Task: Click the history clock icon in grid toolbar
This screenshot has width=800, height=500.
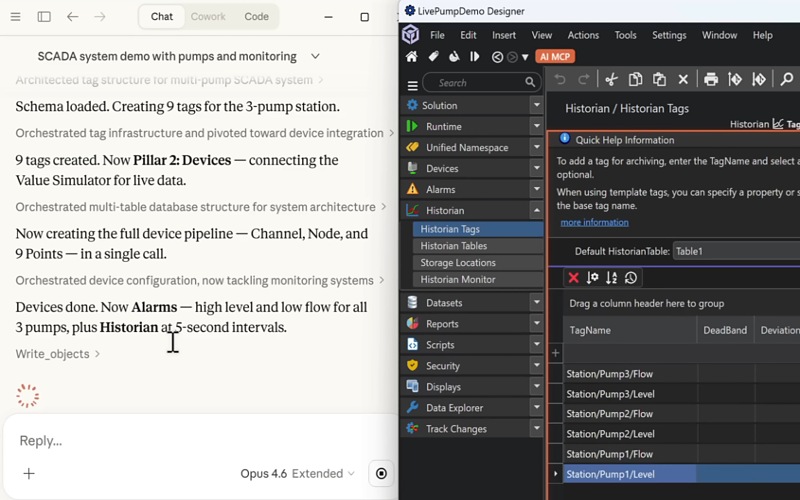Action: [631, 278]
